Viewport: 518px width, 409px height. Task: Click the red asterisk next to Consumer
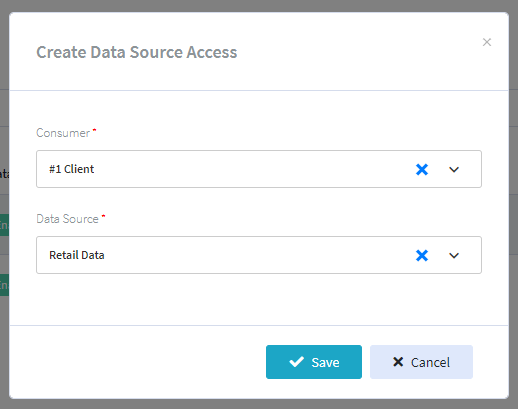94,130
